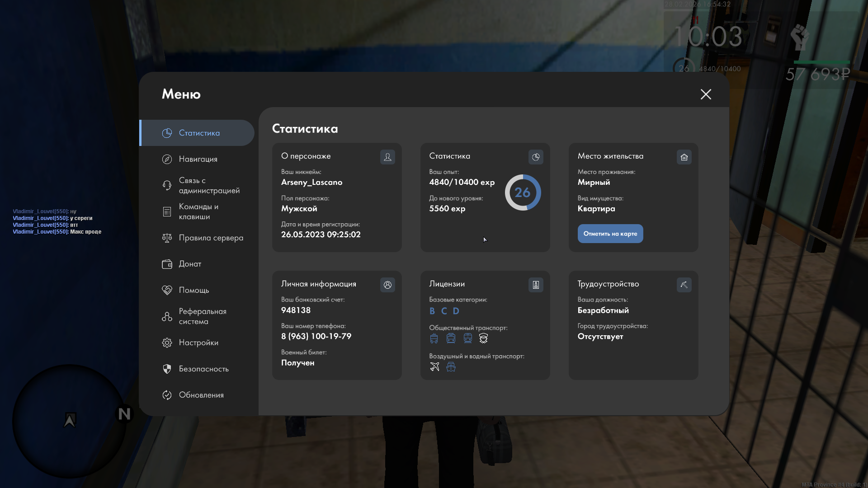Select the Донат menu item

190,264
